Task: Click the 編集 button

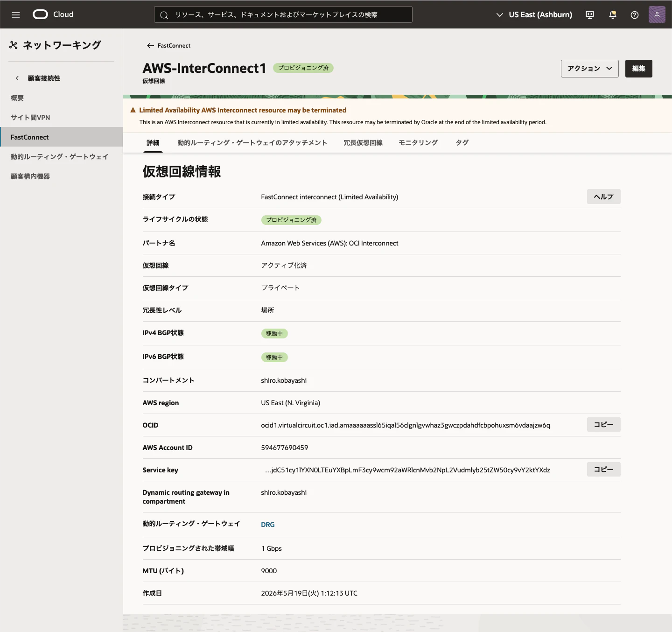Action: coord(639,69)
